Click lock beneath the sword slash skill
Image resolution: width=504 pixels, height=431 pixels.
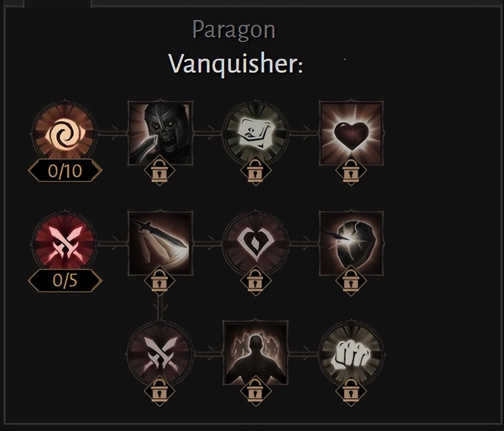[160, 281]
